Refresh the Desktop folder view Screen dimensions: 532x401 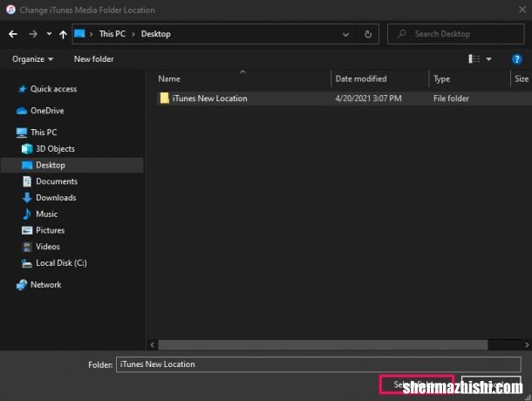click(368, 34)
